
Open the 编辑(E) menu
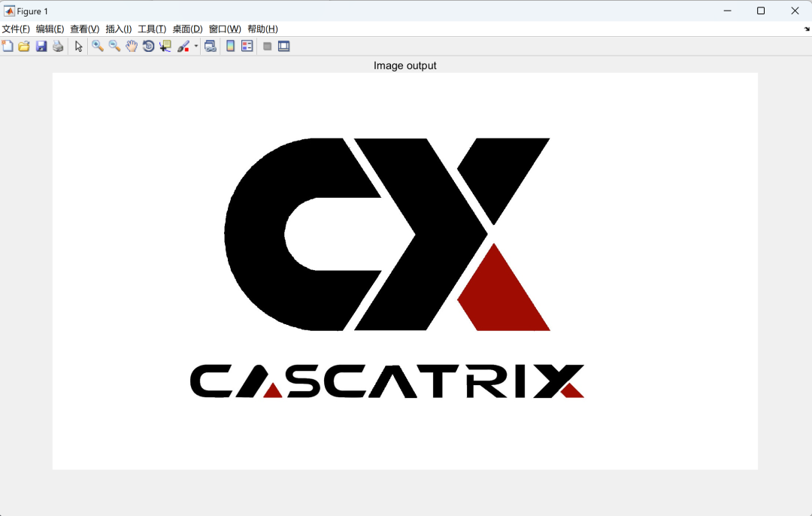click(50, 29)
